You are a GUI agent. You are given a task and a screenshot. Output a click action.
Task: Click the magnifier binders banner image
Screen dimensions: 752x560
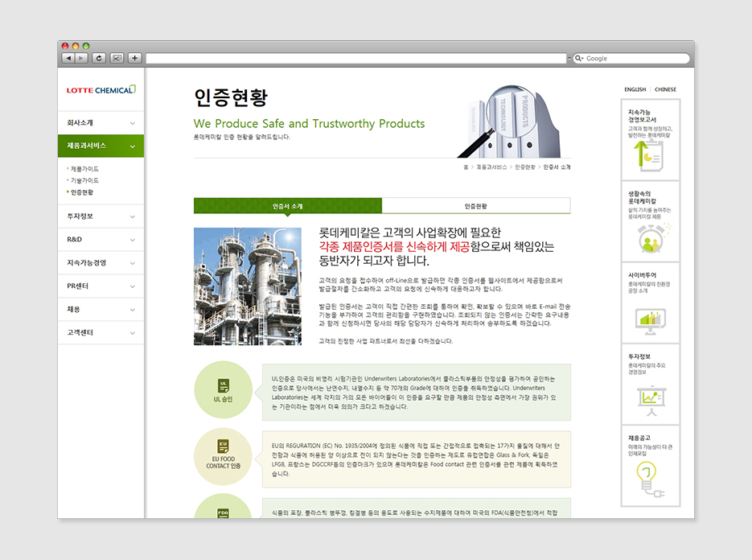coord(509,121)
